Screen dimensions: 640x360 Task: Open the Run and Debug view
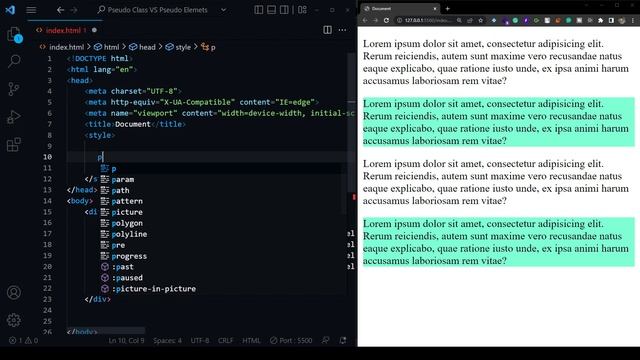(14, 117)
